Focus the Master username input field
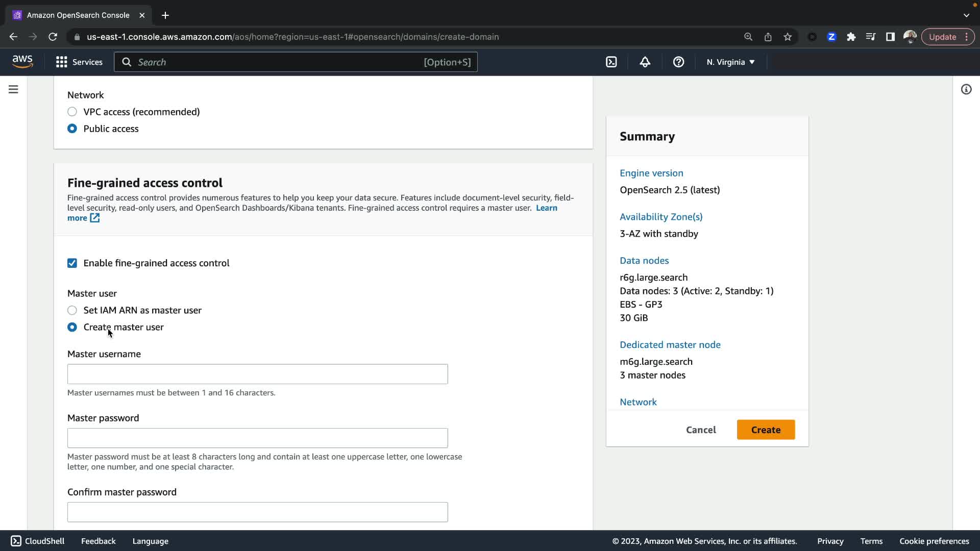The width and height of the screenshot is (980, 551). [x=257, y=374]
